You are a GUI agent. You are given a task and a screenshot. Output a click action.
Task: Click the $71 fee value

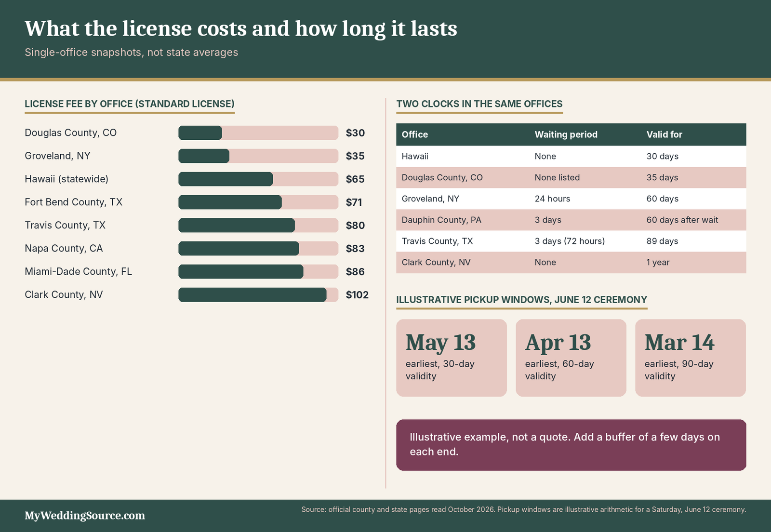(354, 202)
